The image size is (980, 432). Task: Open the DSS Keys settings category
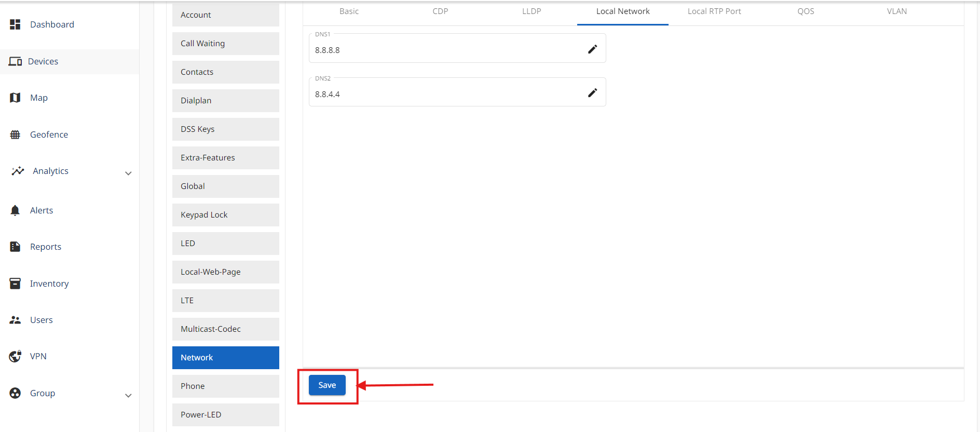point(225,129)
